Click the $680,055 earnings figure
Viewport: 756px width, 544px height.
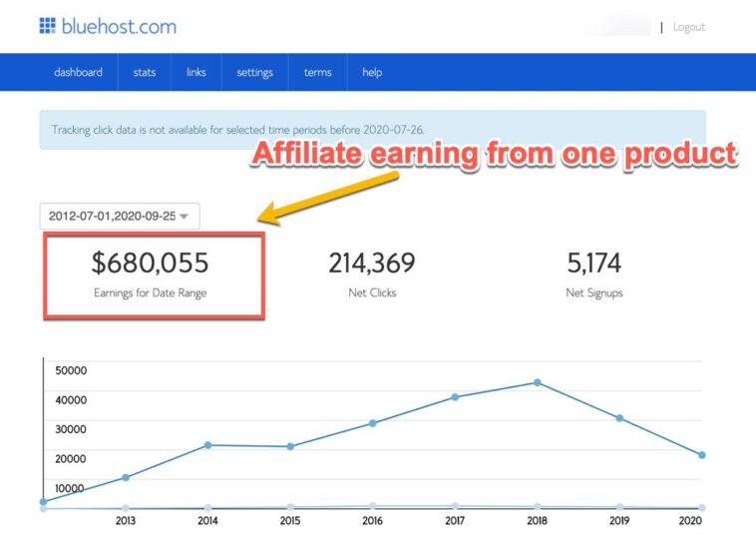click(x=150, y=264)
